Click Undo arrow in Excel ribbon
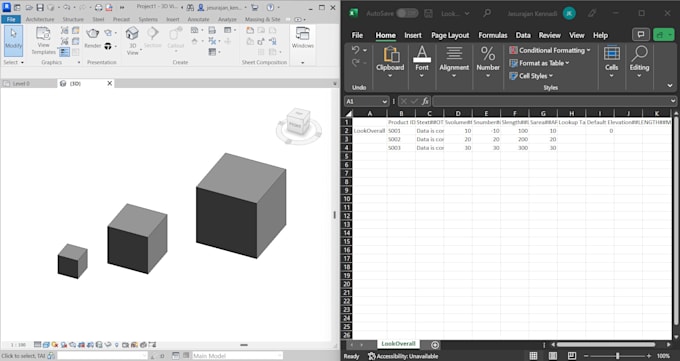 pyautogui.click(x=356, y=50)
